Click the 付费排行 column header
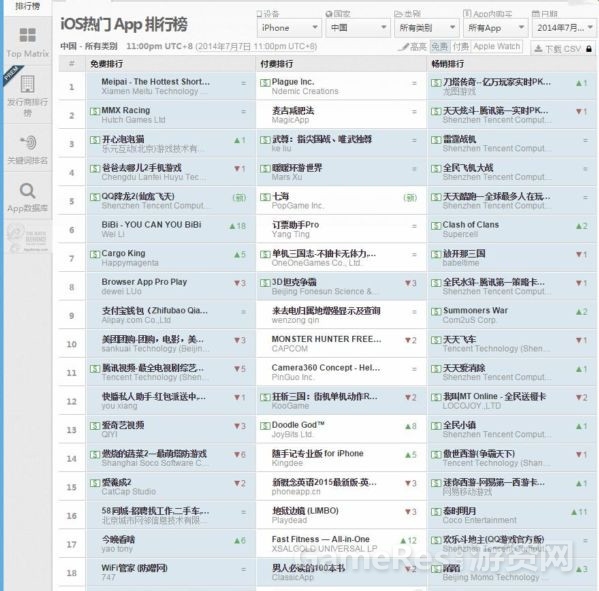The image size is (599, 591). pos(277,64)
